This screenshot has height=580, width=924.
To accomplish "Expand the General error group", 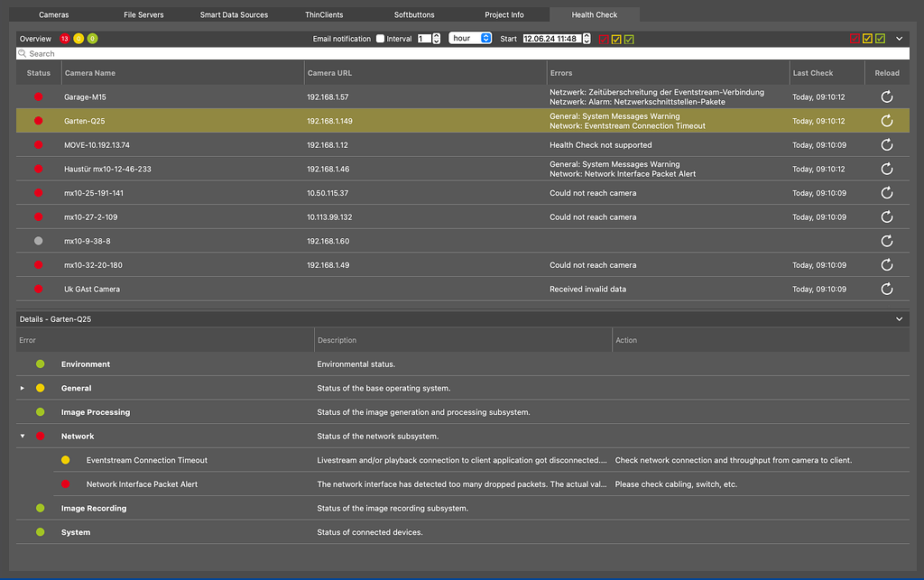I will 23,388.
